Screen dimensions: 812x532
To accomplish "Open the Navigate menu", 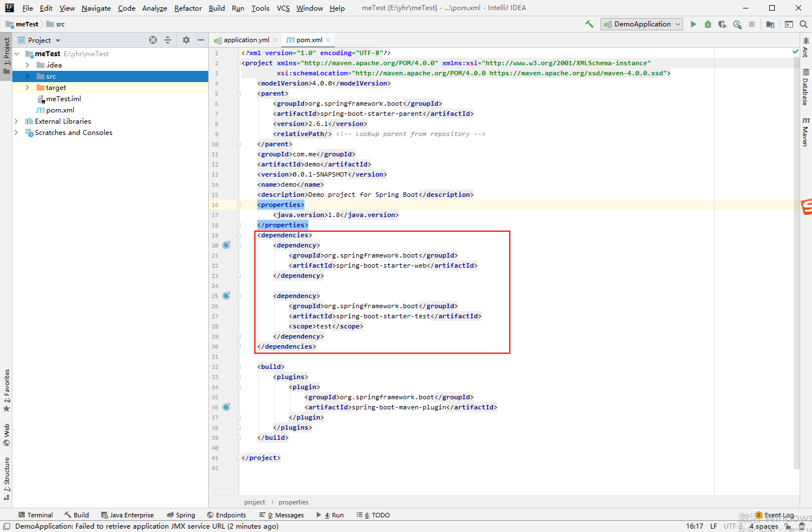I will click(96, 8).
